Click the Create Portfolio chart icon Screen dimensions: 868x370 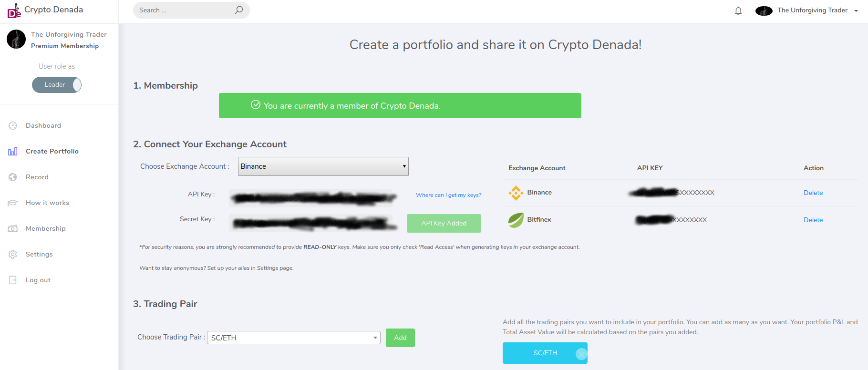pos(13,151)
